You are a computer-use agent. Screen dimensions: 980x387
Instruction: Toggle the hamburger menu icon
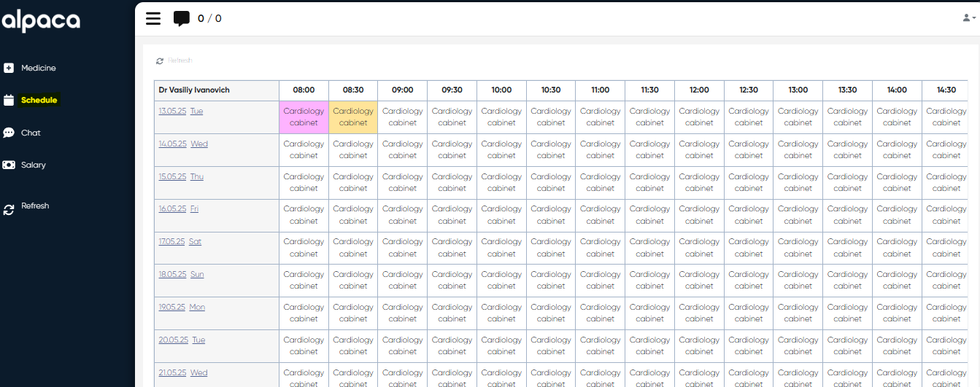[x=153, y=18]
